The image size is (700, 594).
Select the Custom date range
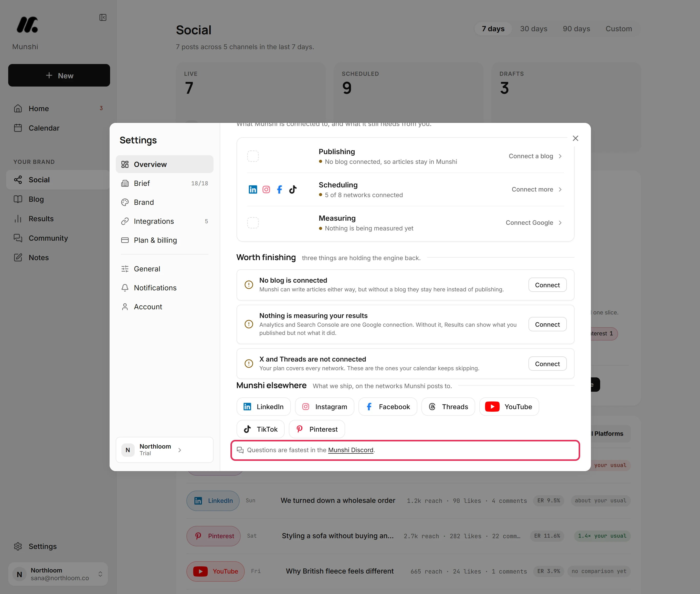coord(619,29)
